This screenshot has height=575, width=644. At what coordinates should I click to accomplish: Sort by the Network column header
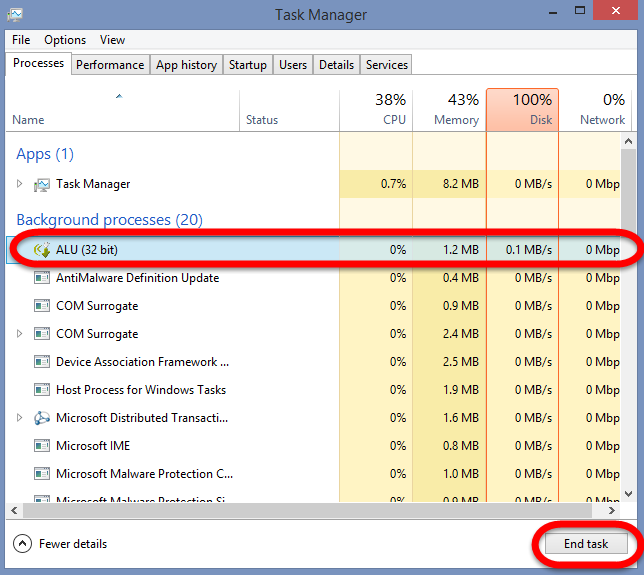[593, 110]
